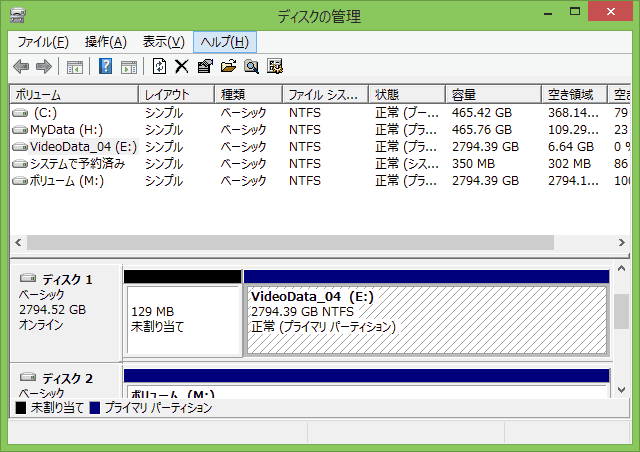Open Properties toolbar icon

pyautogui.click(x=205, y=67)
